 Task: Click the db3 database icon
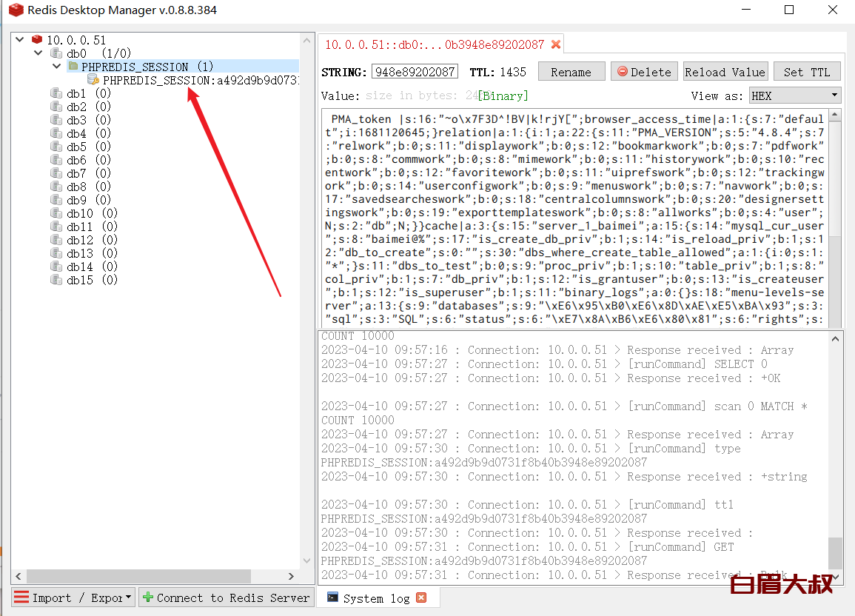56,120
